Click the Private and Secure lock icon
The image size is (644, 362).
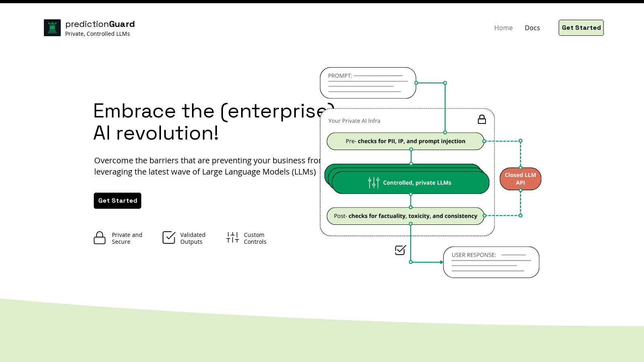coord(99,238)
